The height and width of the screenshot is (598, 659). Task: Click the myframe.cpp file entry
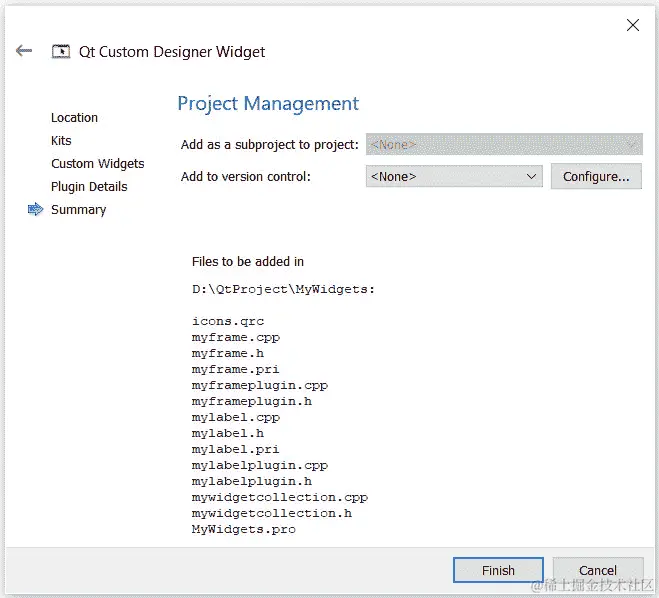tap(236, 337)
